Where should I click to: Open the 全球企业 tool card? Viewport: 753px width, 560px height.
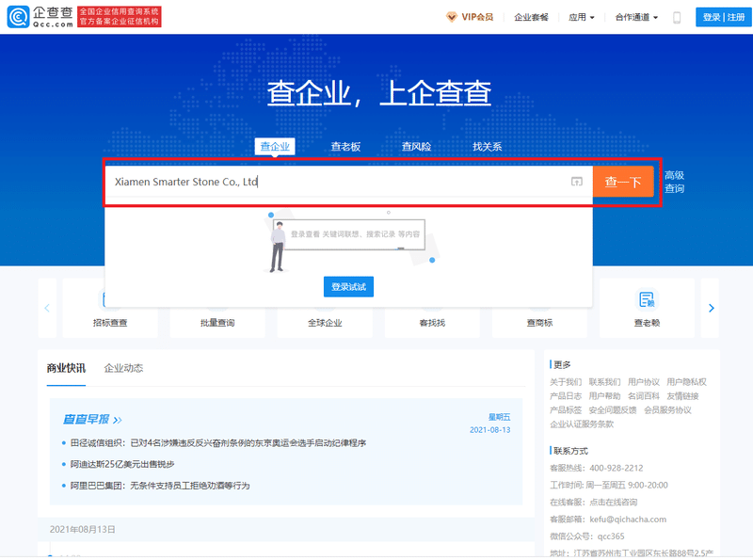tap(325, 322)
